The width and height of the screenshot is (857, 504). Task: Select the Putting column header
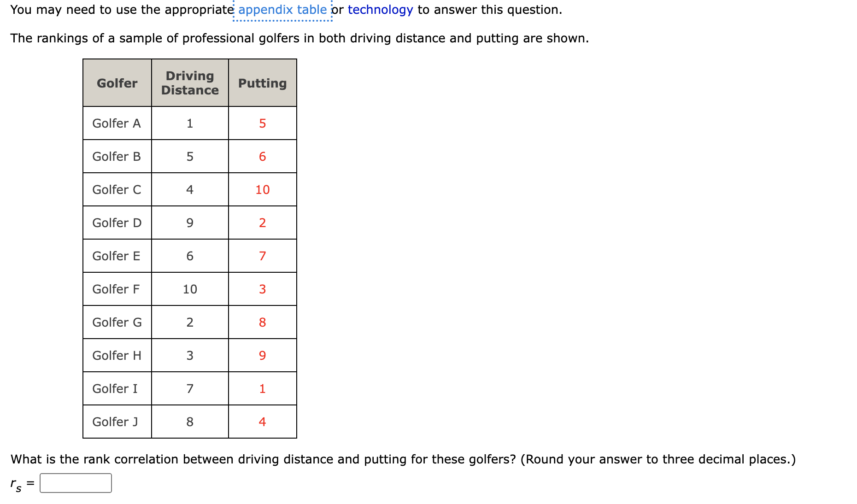click(x=262, y=83)
